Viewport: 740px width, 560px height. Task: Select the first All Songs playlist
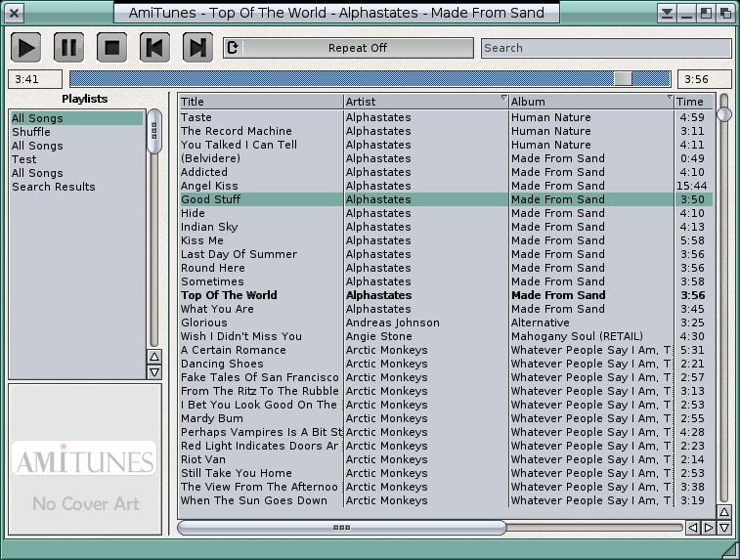[x=77, y=118]
